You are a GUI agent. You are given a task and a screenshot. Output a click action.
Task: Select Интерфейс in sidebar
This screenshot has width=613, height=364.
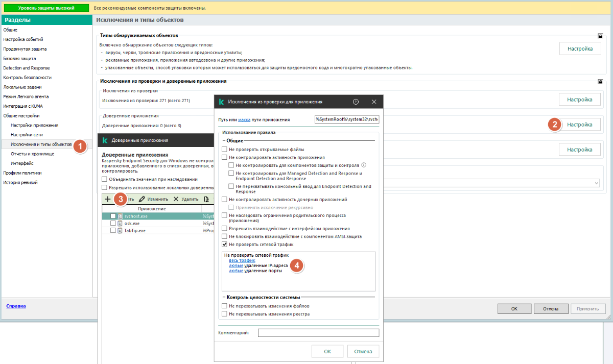pos(22,163)
